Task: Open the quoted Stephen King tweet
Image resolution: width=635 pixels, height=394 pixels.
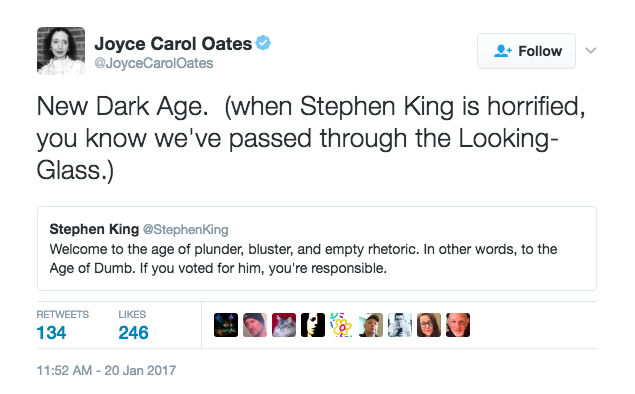Action: pyautogui.click(x=317, y=248)
